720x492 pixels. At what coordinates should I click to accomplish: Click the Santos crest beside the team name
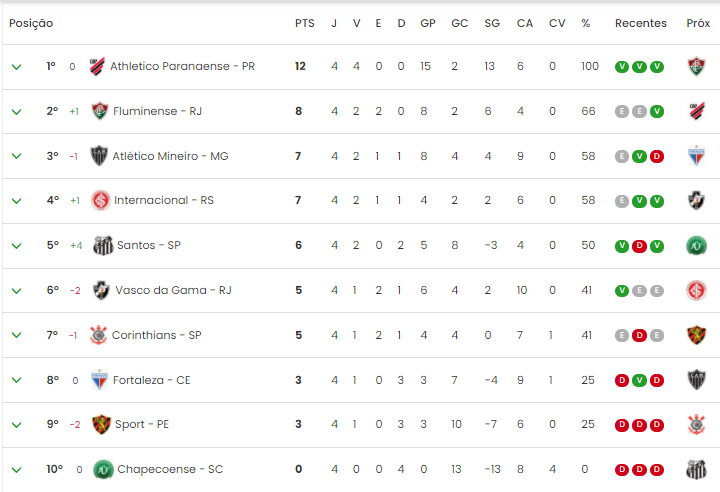103,245
